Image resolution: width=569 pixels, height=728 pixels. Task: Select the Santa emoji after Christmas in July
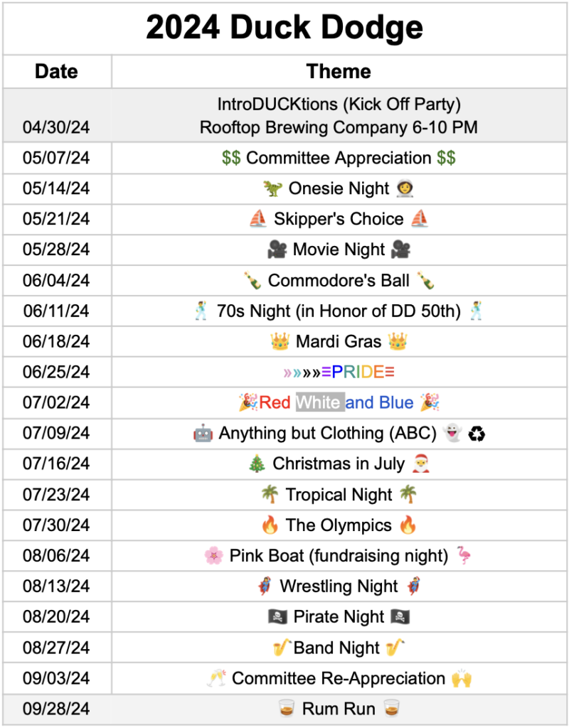(x=422, y=464)
